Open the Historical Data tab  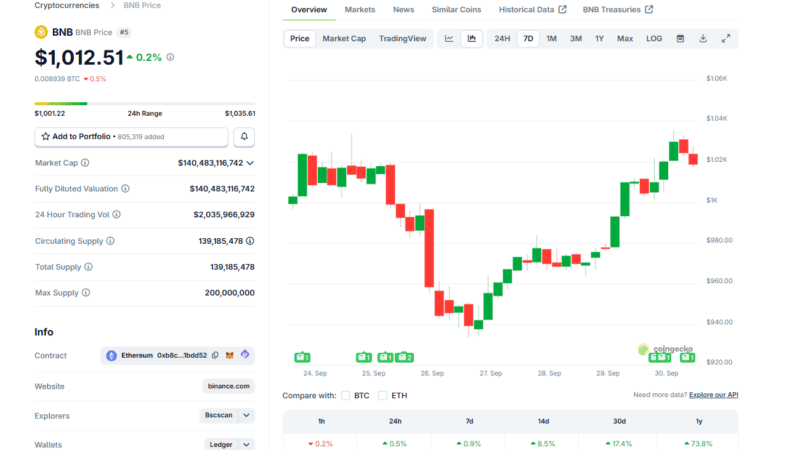tap(531, 10)
